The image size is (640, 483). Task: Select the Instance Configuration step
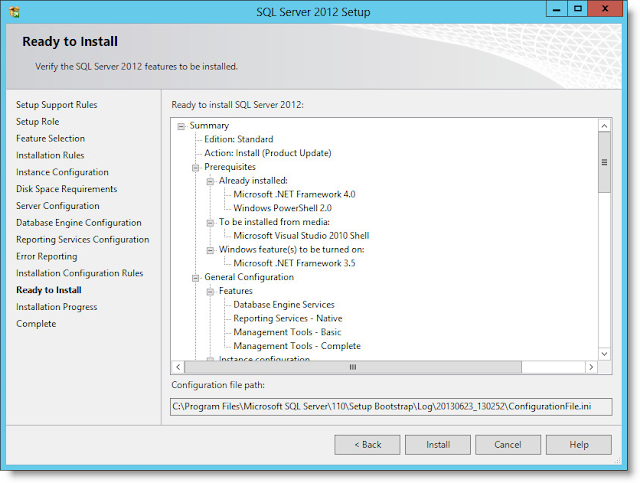point(62,172)
